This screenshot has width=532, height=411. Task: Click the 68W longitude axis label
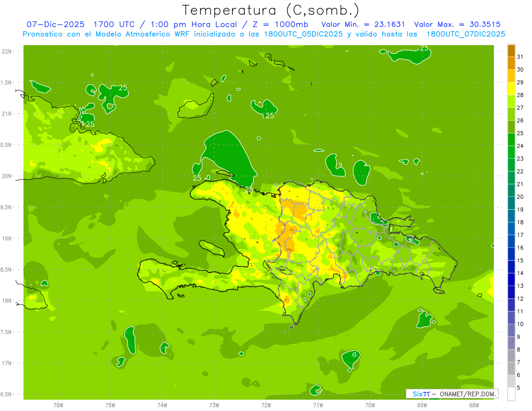click(x=474, y=405)
